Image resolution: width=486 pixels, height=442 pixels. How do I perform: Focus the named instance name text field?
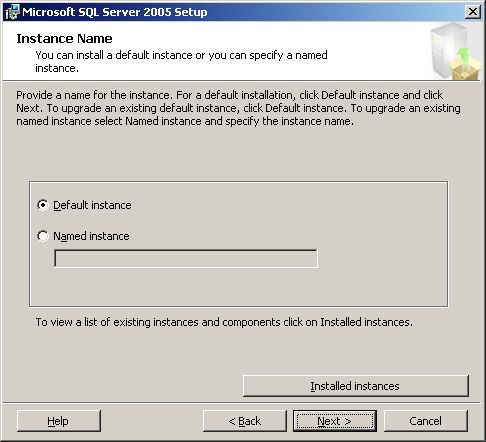click(186, 259)
